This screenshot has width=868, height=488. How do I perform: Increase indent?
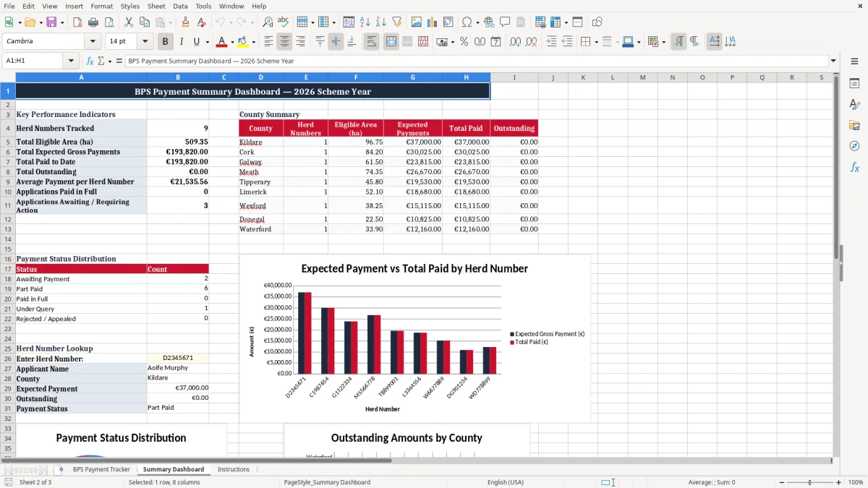click(x=551, y=42)
